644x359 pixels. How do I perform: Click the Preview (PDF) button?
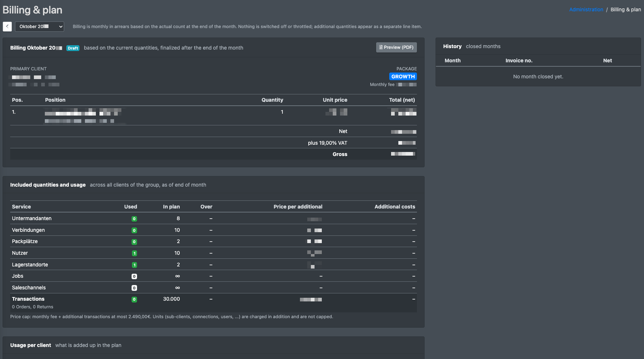coord(396,47)
